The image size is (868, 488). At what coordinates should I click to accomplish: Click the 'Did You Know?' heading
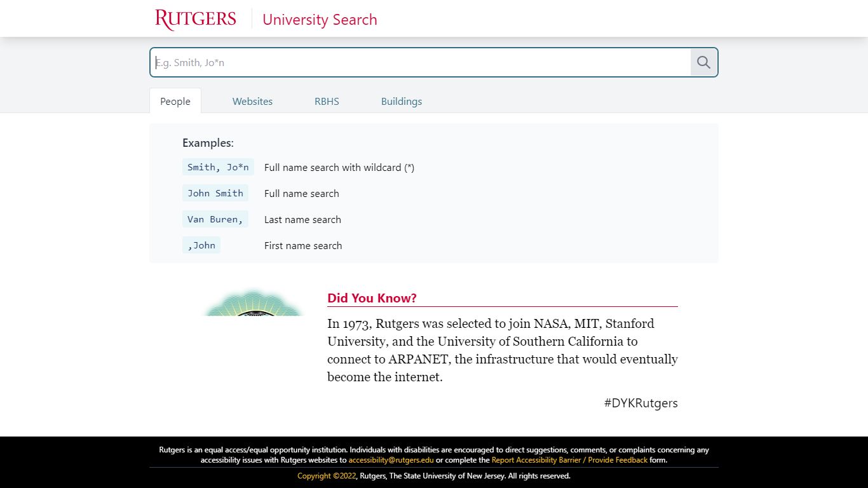[x=372, y=298]
